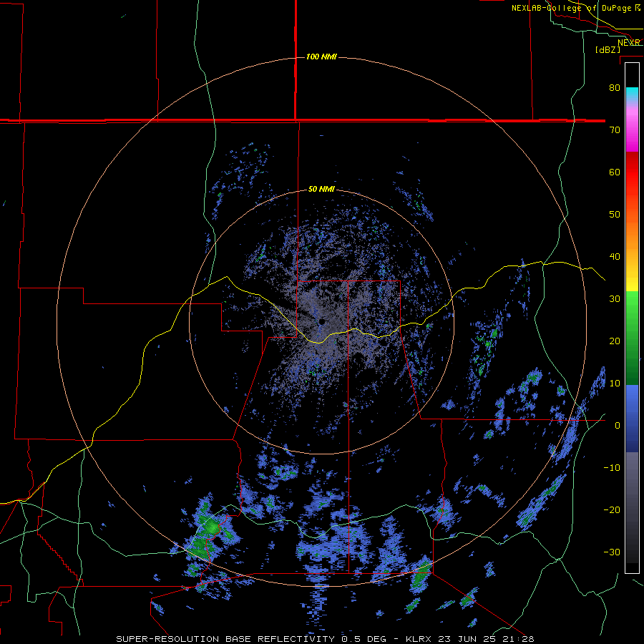Click the 40 value on dBZ scale
Viewport: 644px width, 644px height.
(x=615, y=257)
